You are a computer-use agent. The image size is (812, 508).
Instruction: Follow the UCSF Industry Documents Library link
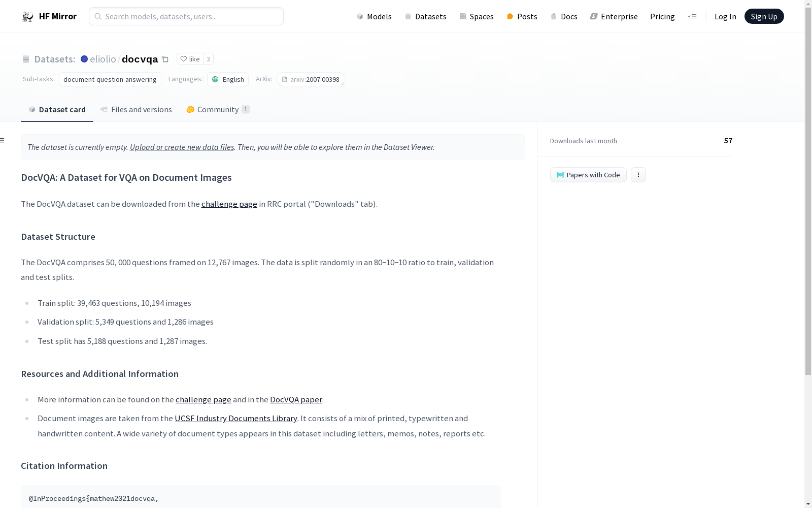[235, 419]
